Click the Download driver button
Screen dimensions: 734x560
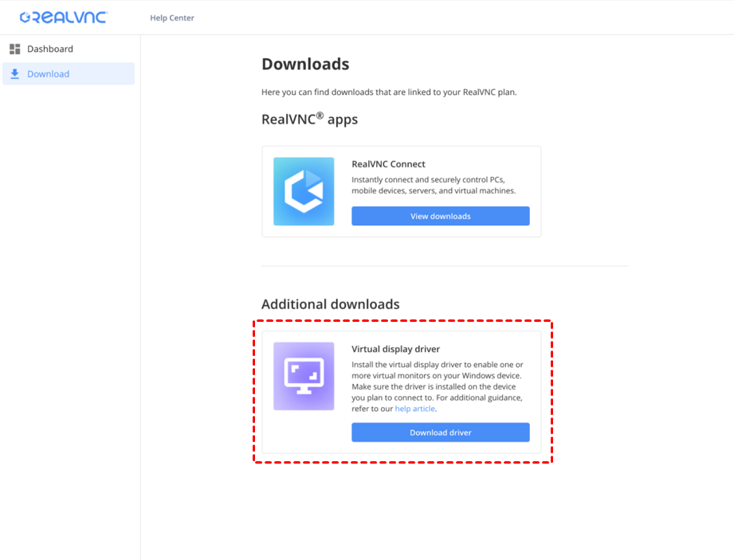tap(441, 433)
